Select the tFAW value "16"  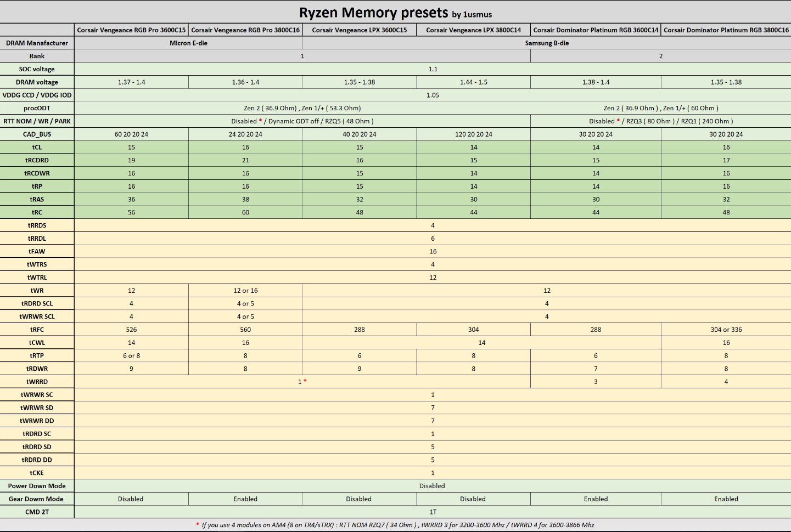point(433,251)
